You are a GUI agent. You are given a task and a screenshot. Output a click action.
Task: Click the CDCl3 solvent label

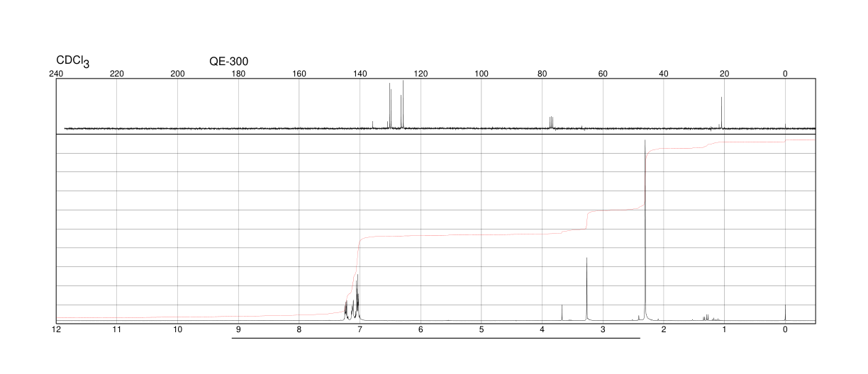pos(73,62)
